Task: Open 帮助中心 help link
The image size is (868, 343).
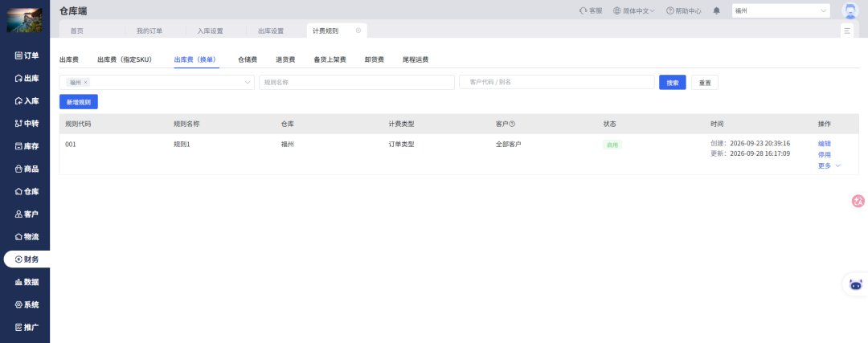Action: 684,10
